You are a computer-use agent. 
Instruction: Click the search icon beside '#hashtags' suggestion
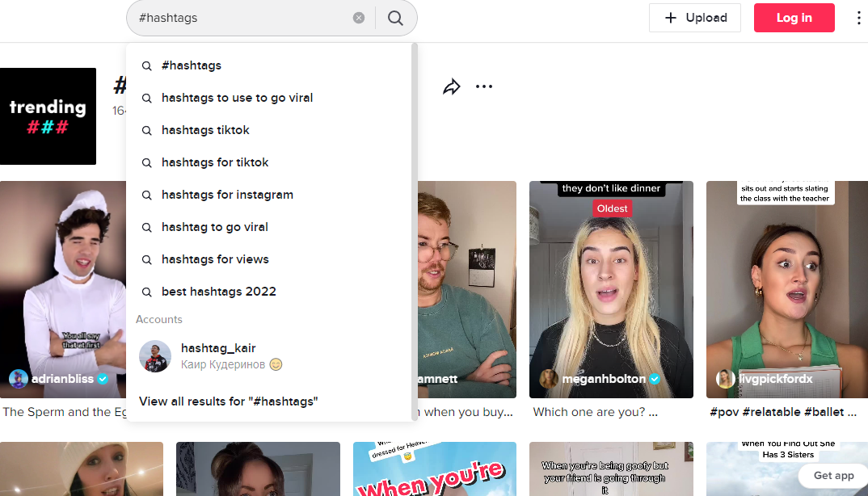coord(147,66)
